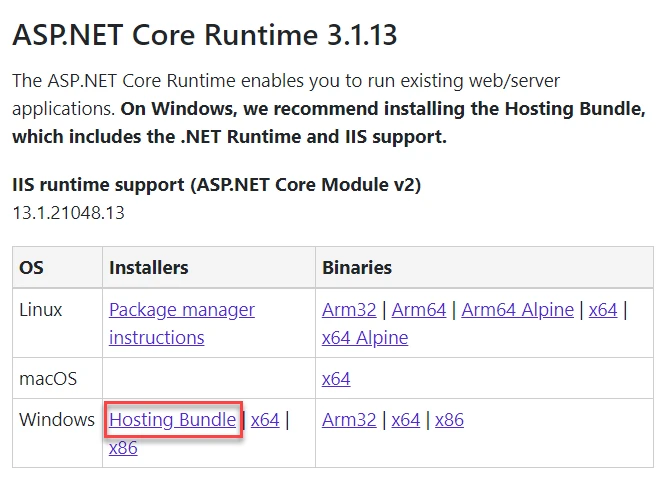Download the Linux Arm64 binaries
This screenshot has width=662, height=478.
click(419, 310)
